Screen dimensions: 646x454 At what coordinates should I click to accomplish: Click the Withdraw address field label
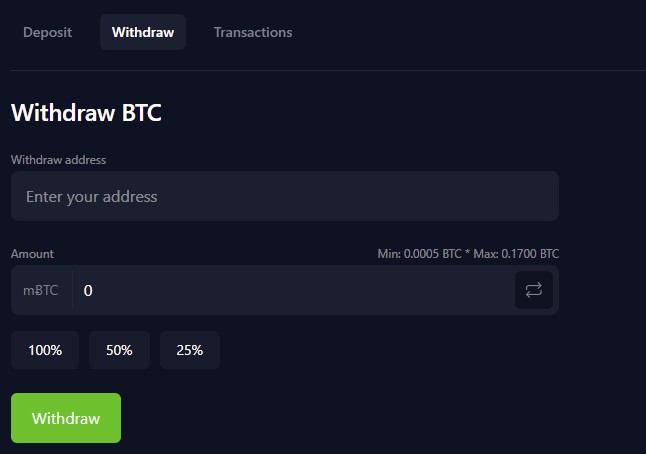click(58, 160)
